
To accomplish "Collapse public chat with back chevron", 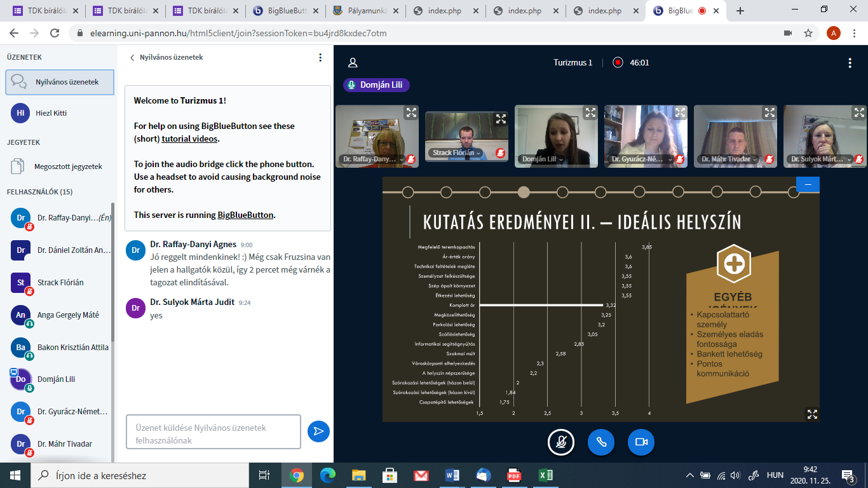I will (x=132, y=57).
